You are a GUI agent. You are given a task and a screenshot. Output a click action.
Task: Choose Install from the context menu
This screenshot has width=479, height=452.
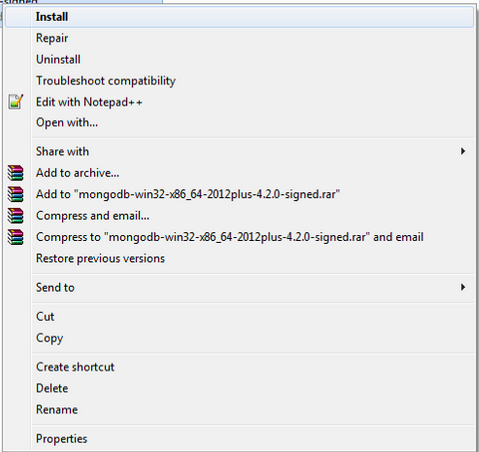point(239,17)
